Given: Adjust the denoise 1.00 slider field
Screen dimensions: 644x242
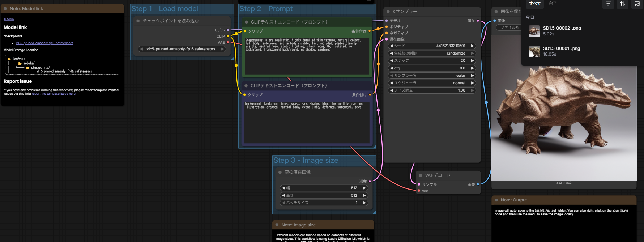Looking at the screenshot, I should point(432,90).
